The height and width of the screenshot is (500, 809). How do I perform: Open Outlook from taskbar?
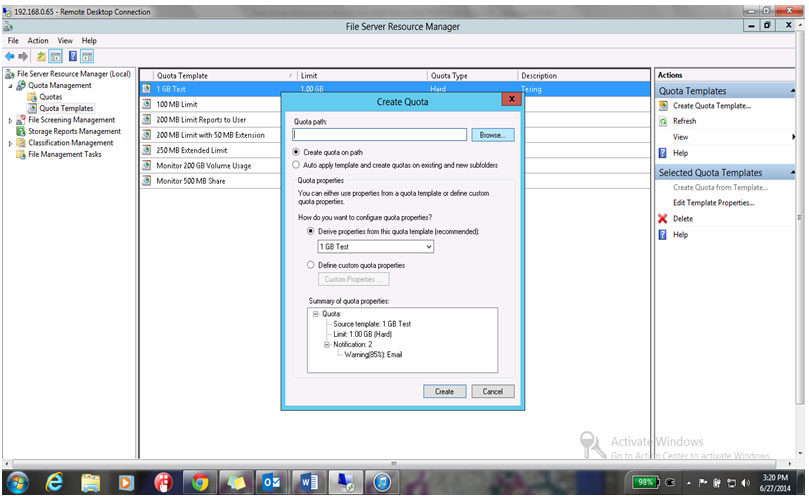pyautogui.click(x=272, y=483)
